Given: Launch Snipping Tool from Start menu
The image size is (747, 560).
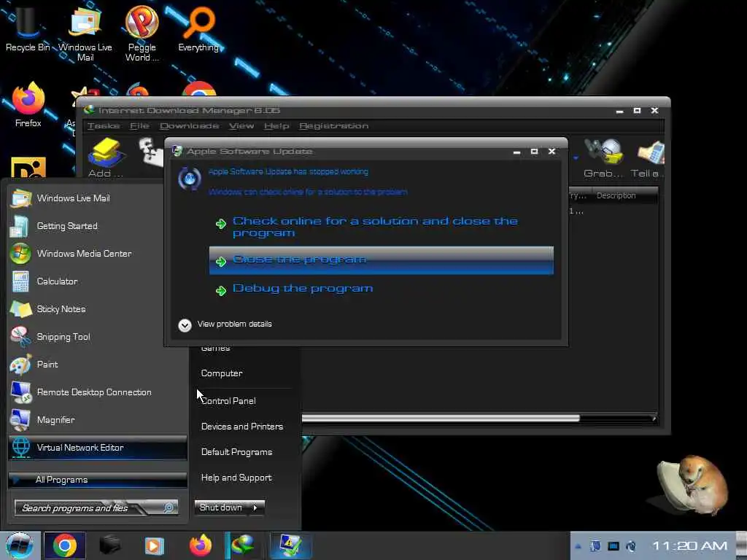Looking at the screenshot, I should pos(98,337).
